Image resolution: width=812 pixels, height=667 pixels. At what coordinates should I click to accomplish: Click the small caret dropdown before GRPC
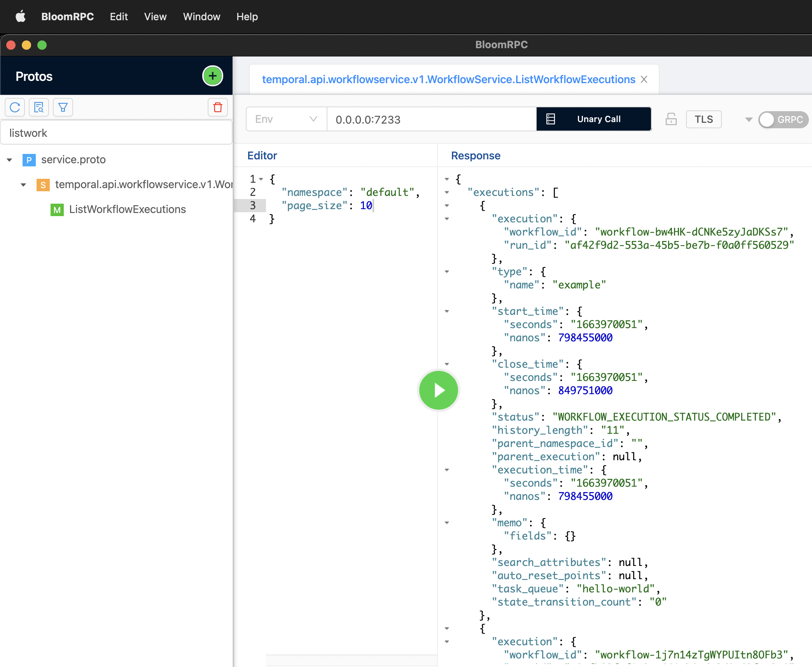coord(749,119)
